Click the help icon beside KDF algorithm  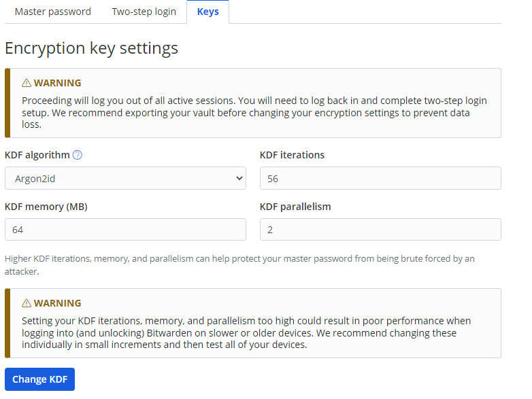coord(78,155)
